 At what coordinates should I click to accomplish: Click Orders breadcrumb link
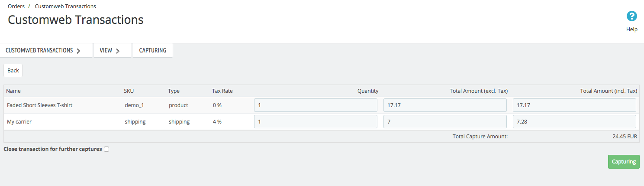16,7
